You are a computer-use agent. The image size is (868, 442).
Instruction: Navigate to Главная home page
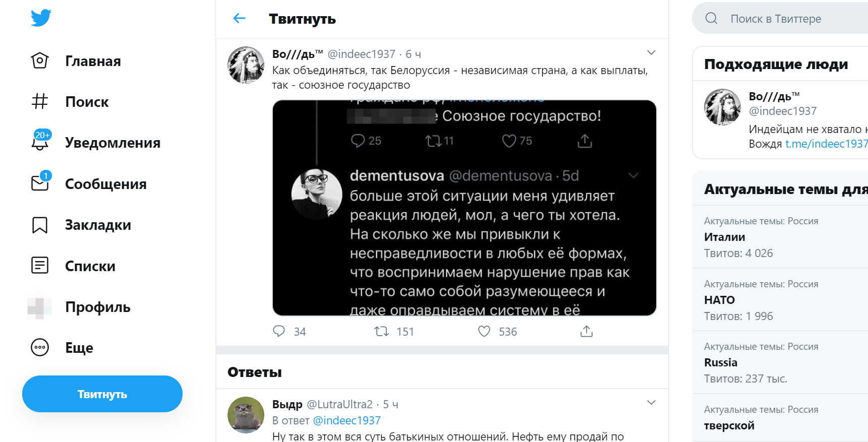pos(93,61)
